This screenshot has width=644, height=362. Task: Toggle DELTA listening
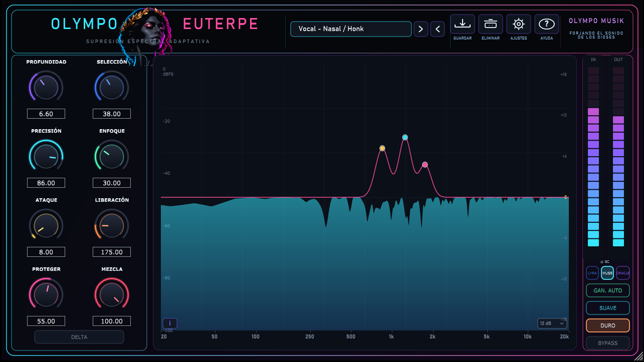tap(79, 337)
